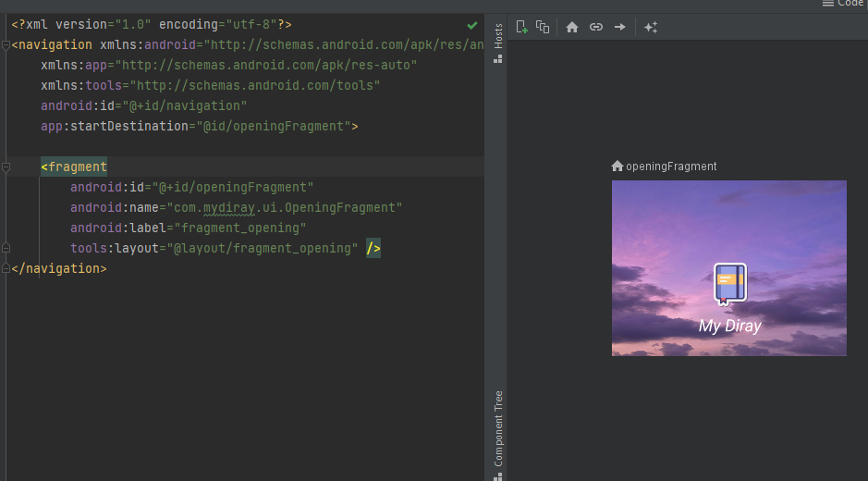This screenshot has width=868, height=481.
Task: Click the </navigation> closing tag
Action: pos(58,269)
